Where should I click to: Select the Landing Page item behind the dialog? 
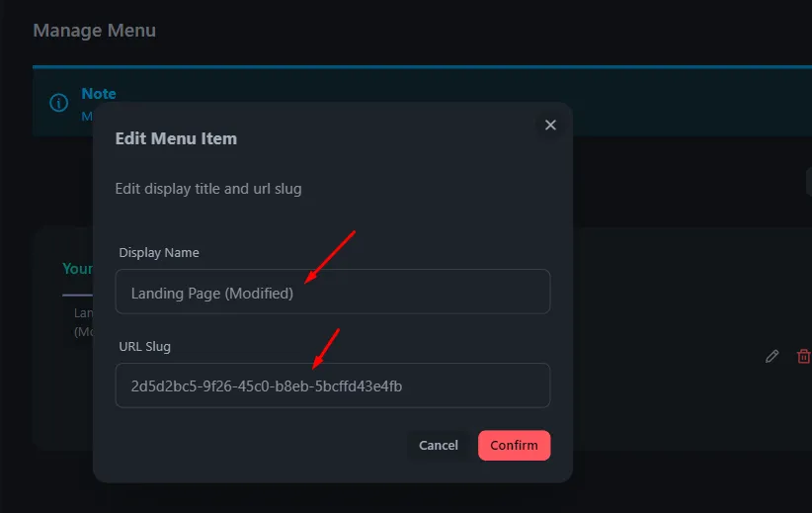click(x=83, y=322)
